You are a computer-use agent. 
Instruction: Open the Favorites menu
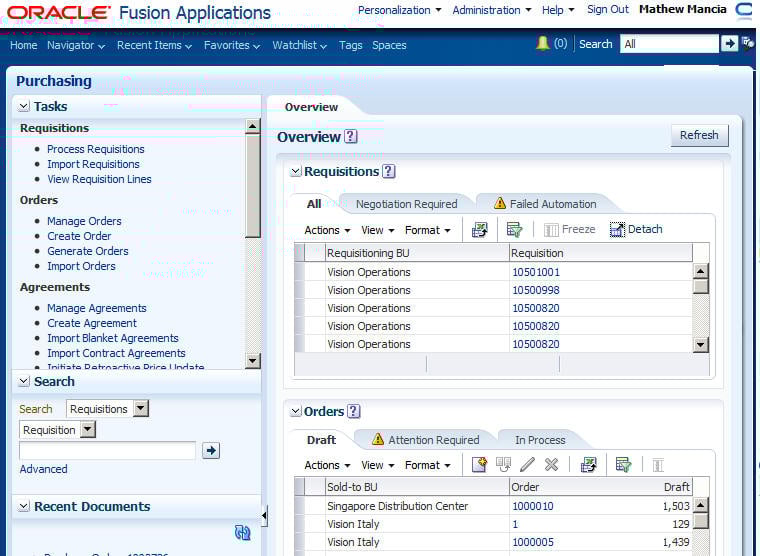(x=232, y=45)
